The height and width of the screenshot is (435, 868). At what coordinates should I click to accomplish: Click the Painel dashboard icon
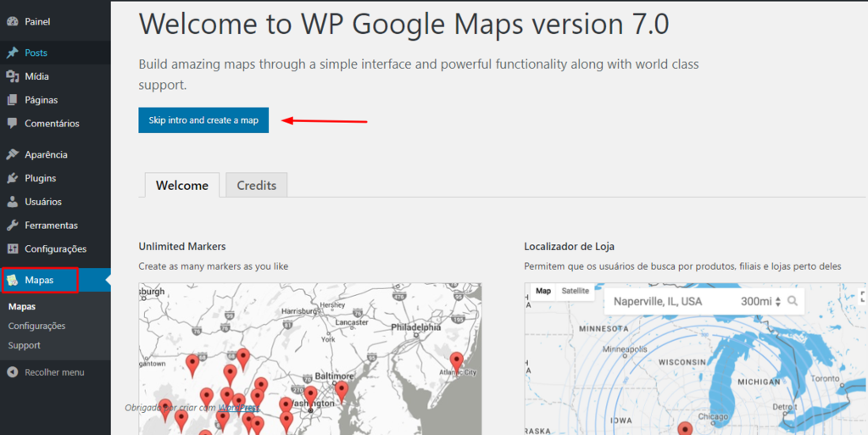click(12, 21)
